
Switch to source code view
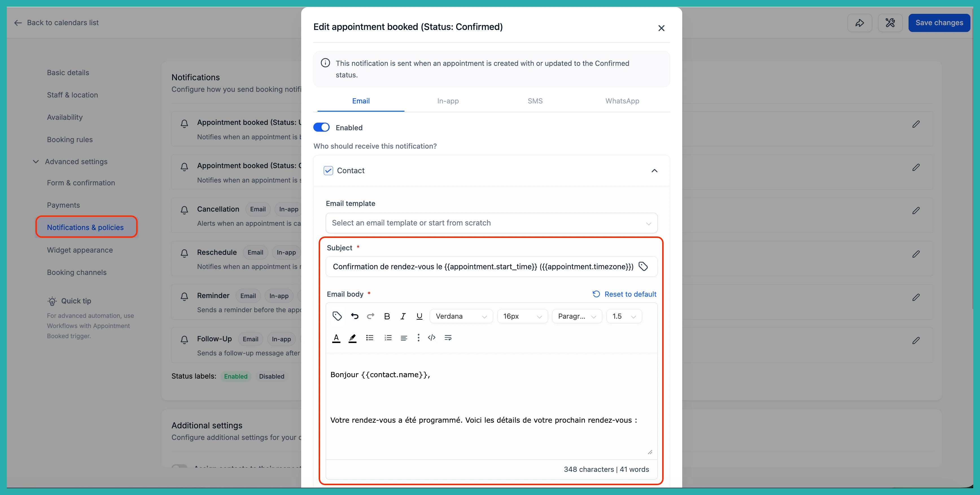[432, 338]
